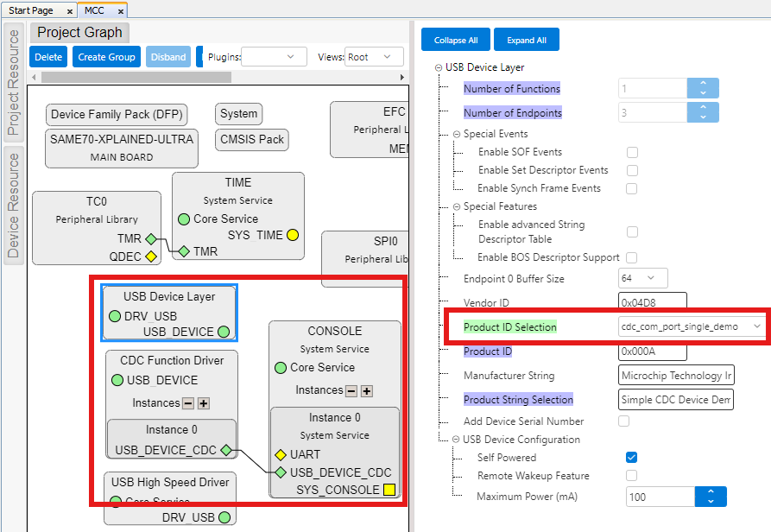771x532 pixels.
Task: Click yellow SYS_CONSOLE square connector
Action: point(389,491)
